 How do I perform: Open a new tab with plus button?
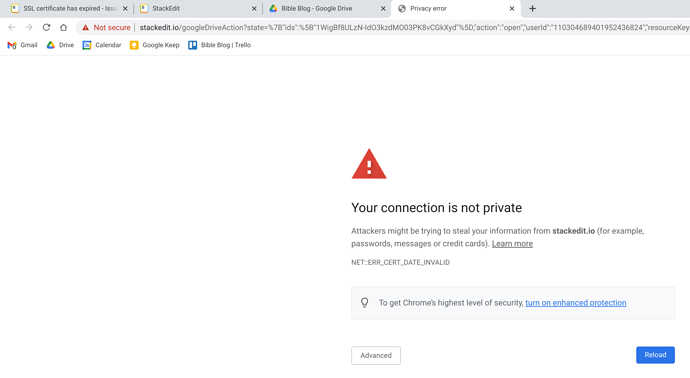click(x=532, y=8)
